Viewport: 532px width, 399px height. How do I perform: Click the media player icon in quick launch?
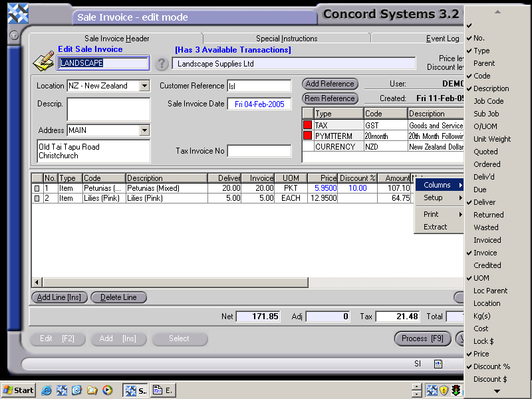point(108,391)
